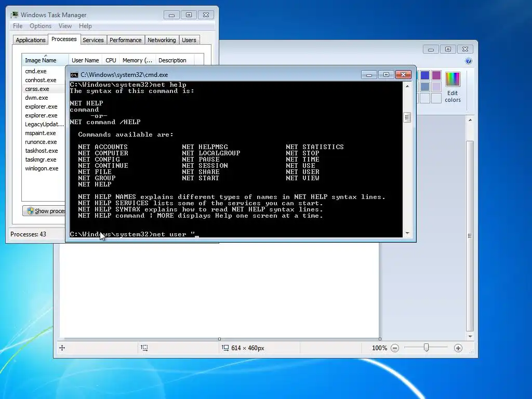The height and width of the screenshot is (399, 532).
Task: Sort processes by Image Name column
Action: 45,60
